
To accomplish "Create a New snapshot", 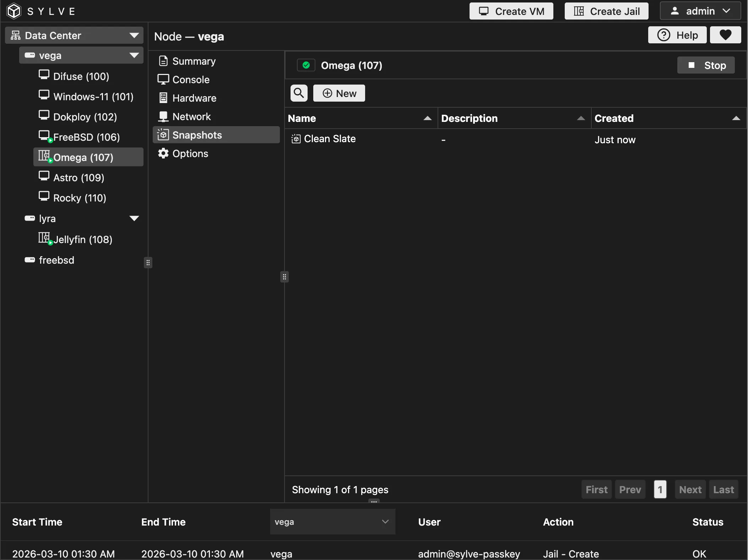I will (x=339, y=93).
